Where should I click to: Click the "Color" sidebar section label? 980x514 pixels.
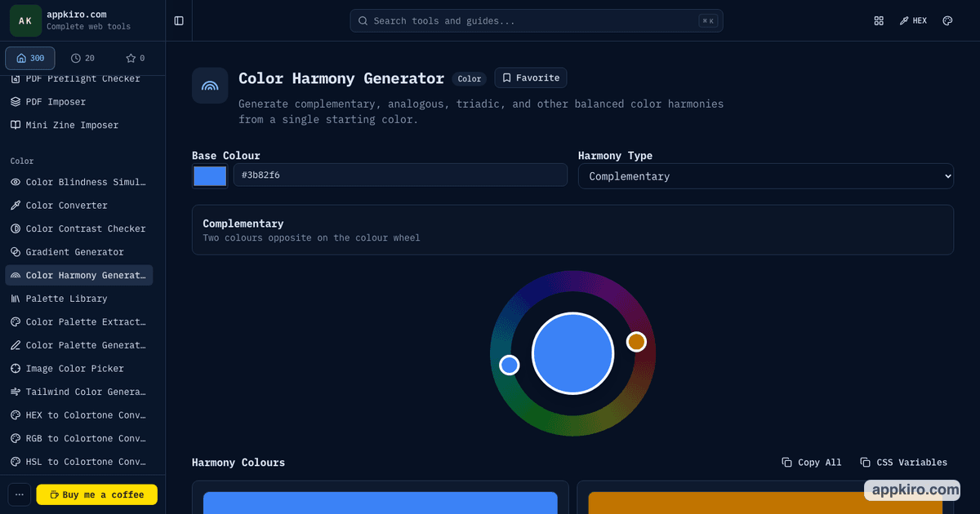coord(22,161)
